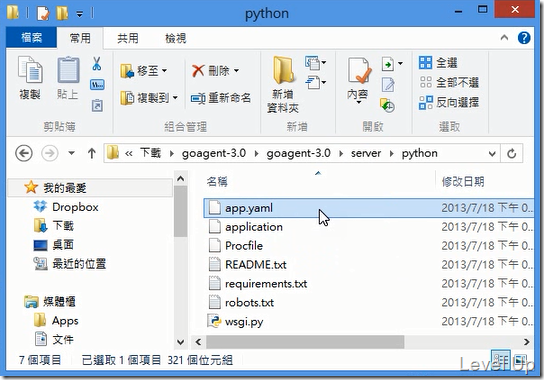Open the Easy access dropdown icon
The width and height of the screenshot is (544, 380).
tap(315, 83)
